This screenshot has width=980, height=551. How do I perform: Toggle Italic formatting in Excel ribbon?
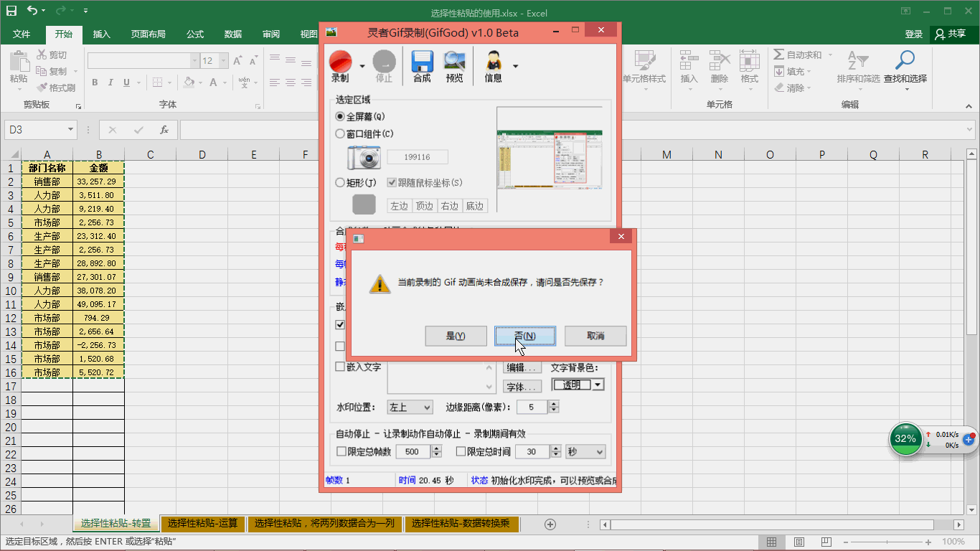pos(110,83)
